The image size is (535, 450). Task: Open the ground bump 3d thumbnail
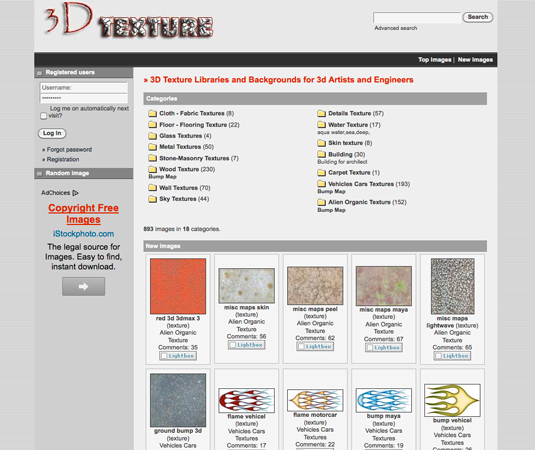(x=178, y=400)
